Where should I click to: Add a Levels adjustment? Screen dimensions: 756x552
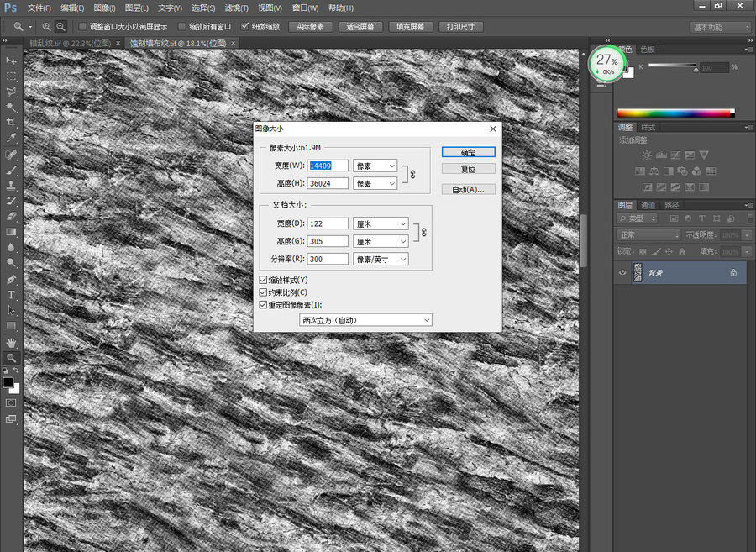[661, 155]
